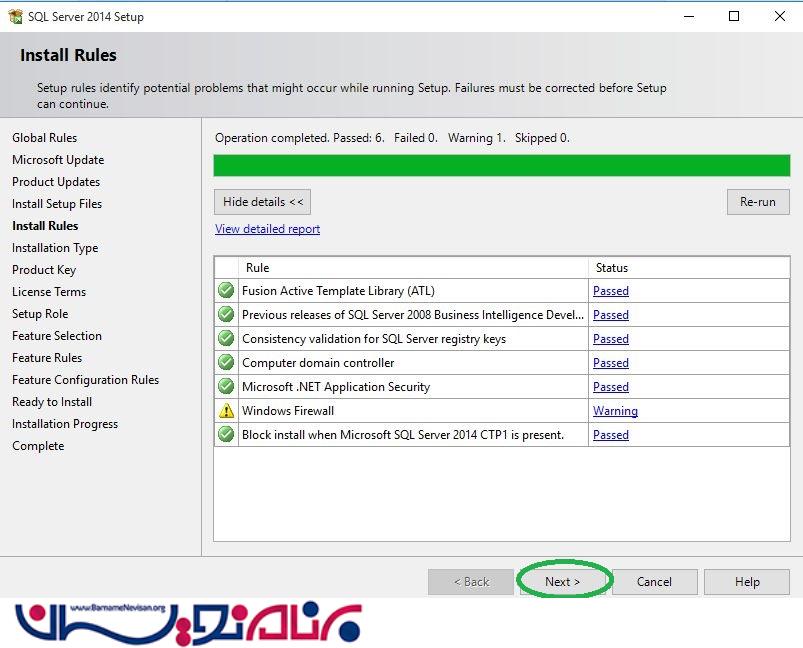Select Installation Progress step in sidebar

(65, 424)
